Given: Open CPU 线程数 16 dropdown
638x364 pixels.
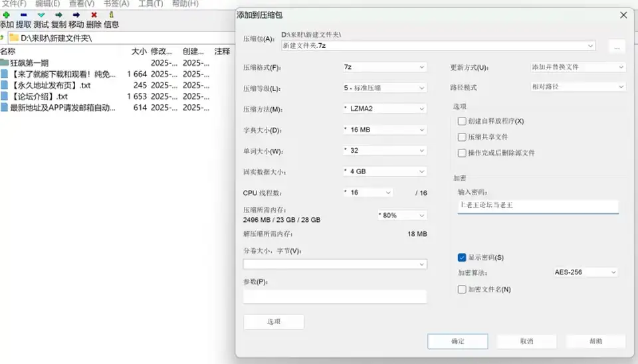Looking at the screenshot, I should (368, 193).
